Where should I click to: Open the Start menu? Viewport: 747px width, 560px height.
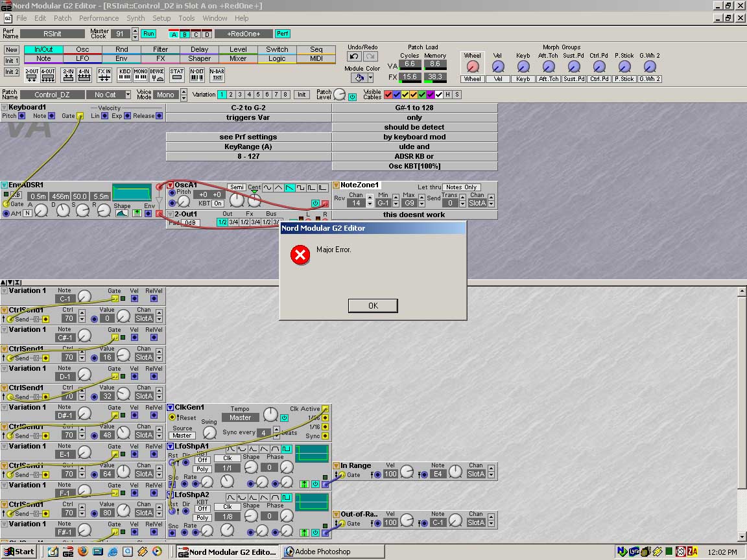[x=19, y=552]
